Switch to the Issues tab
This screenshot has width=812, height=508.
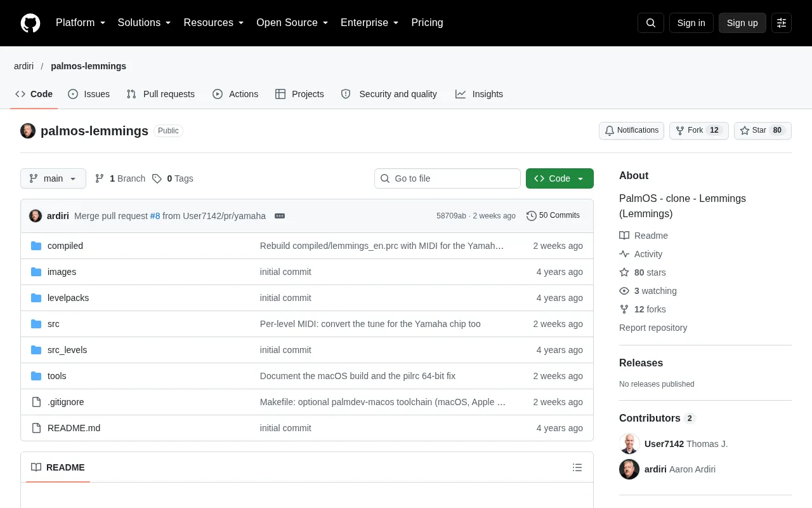click(x=89, y=94)
